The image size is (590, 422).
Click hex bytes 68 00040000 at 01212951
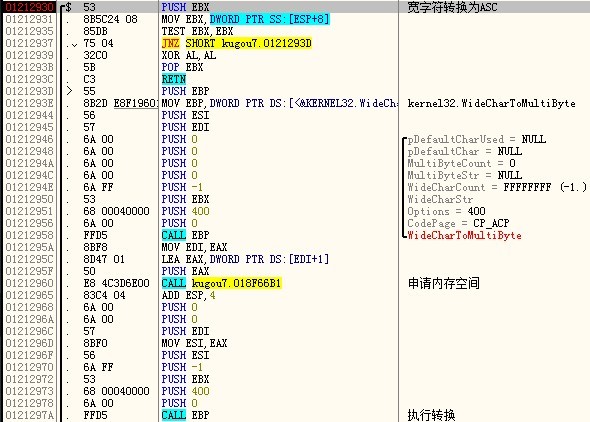coord(116,211)
